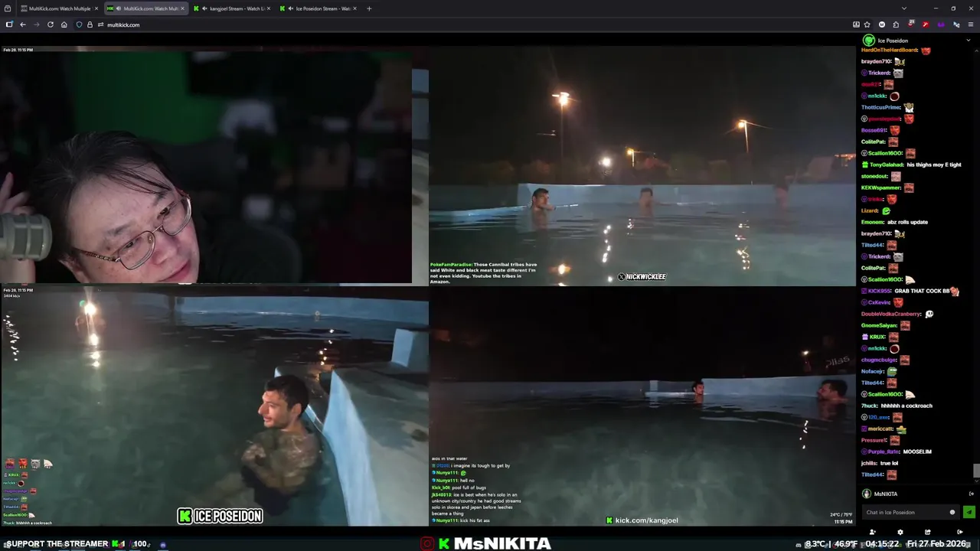Open the translate-style extension icon

point(955,24)
